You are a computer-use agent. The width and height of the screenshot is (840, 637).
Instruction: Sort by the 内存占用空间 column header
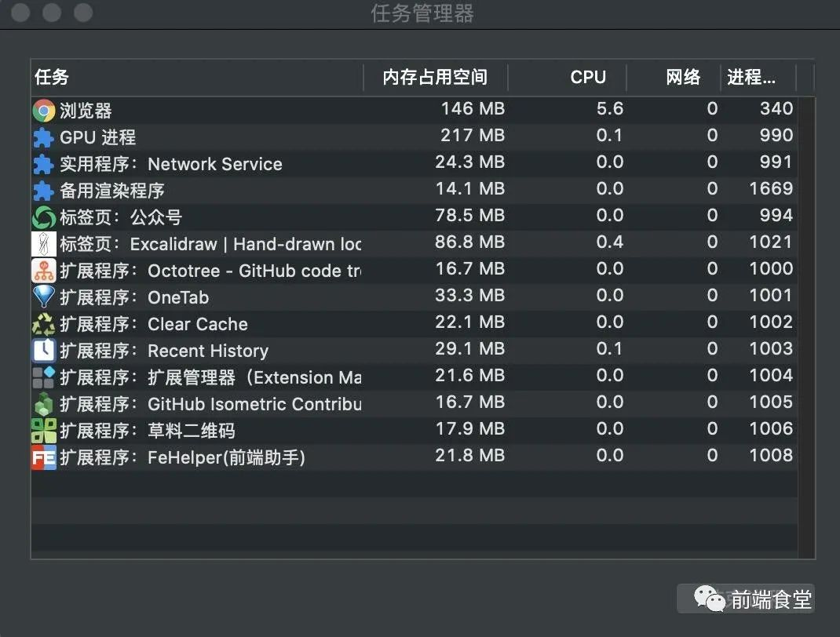(435, 77)
